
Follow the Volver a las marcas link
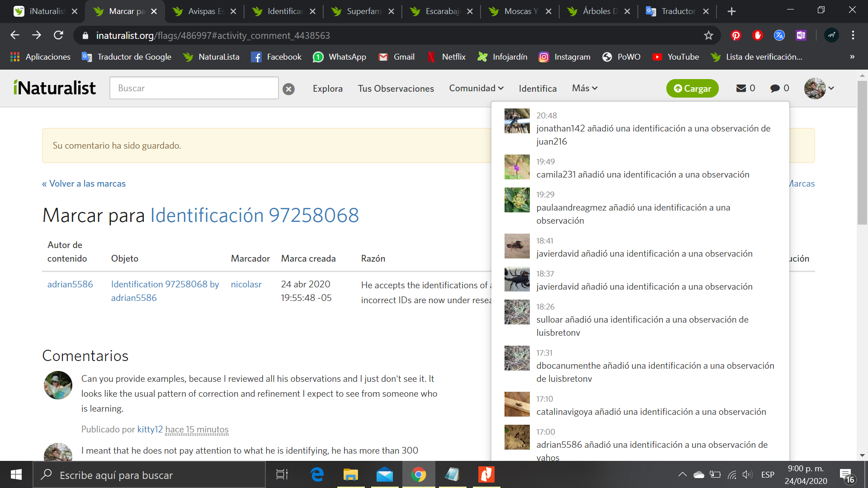pyautogui.click(x=84, y=183)
